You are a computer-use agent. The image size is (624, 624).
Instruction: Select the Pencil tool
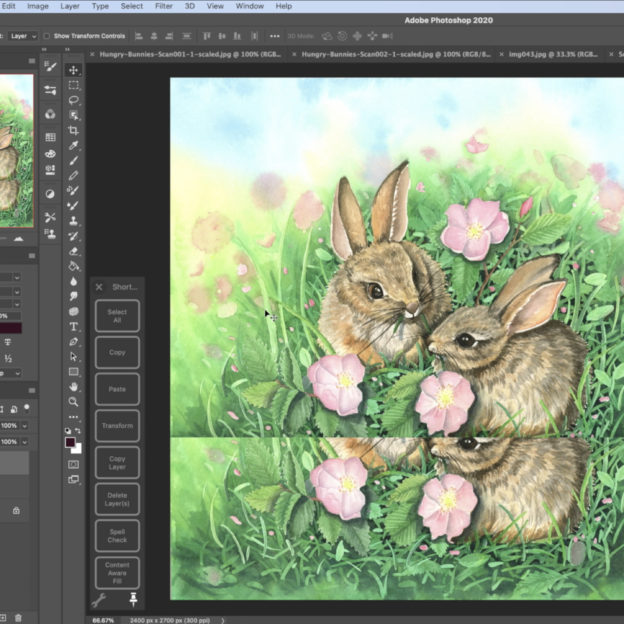point(74,176)
